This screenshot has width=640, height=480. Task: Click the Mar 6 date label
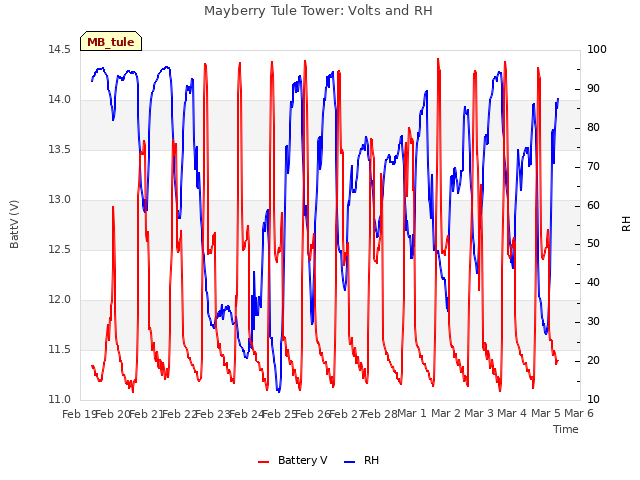click(x=579, y=413)
